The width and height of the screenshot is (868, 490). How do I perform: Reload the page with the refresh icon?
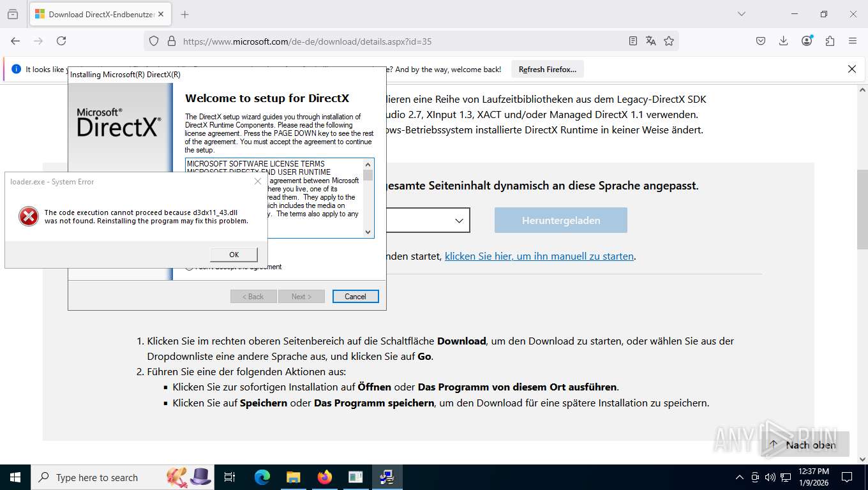(61, 41)
